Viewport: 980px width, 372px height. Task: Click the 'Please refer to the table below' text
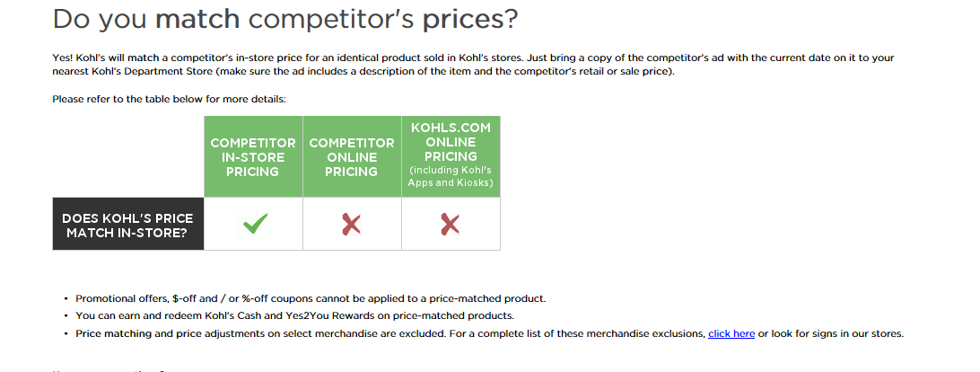[169, 99]
